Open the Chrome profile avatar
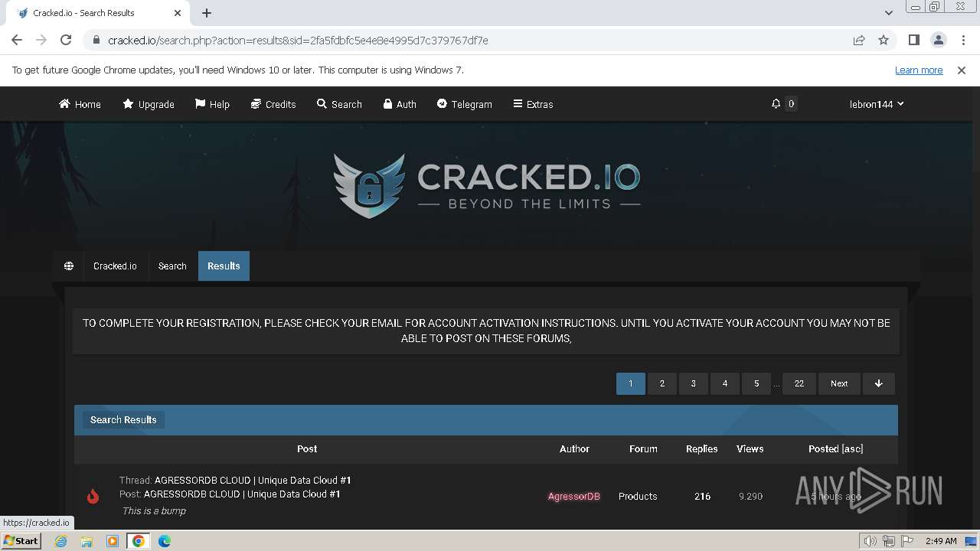This screenshot has width=980, height=551. (x=938, y=40)
